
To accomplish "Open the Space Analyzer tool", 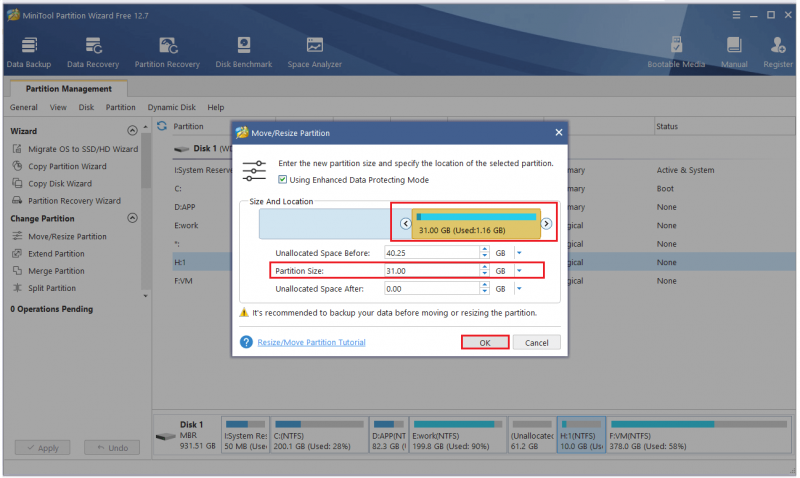I will [314, 52].
